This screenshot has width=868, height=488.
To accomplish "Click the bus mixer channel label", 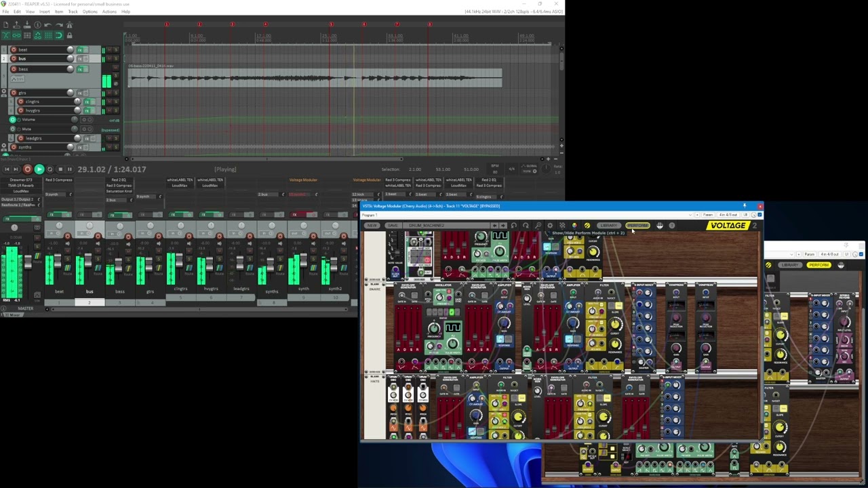I will pos(90,291).
